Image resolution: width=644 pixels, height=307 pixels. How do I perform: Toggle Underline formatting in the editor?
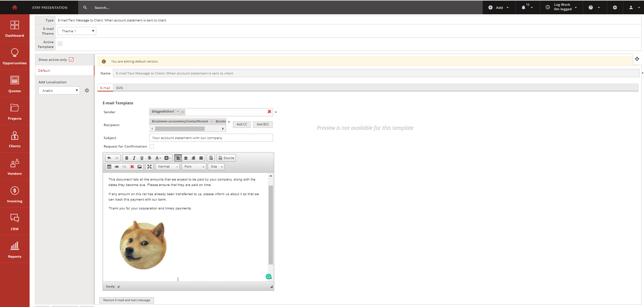[x=142, y=158]
